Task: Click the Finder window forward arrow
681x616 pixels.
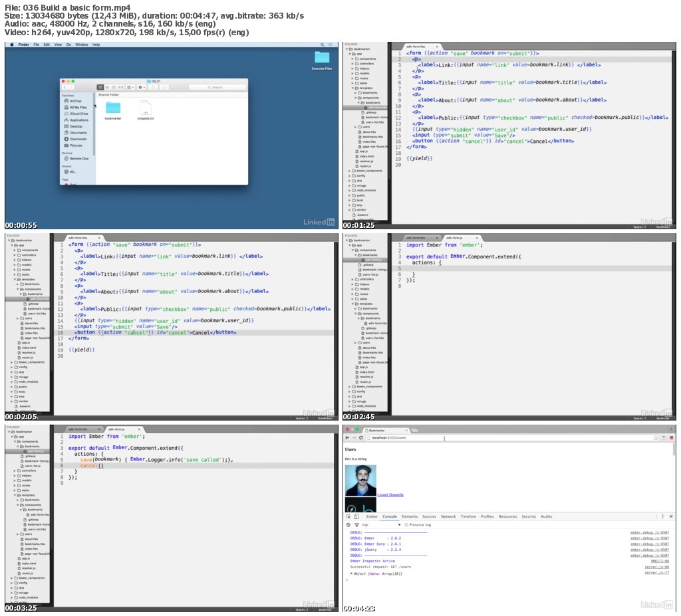Action: (70, 87)
